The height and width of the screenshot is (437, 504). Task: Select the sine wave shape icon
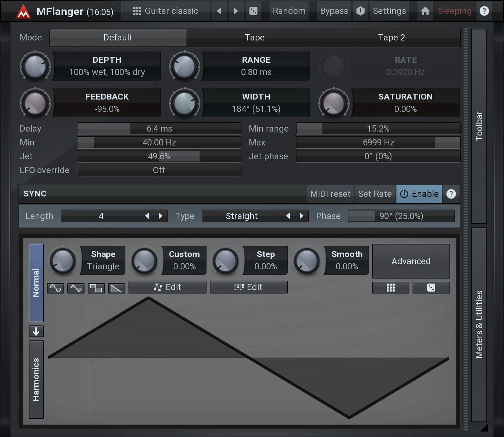tap(56, 288)
